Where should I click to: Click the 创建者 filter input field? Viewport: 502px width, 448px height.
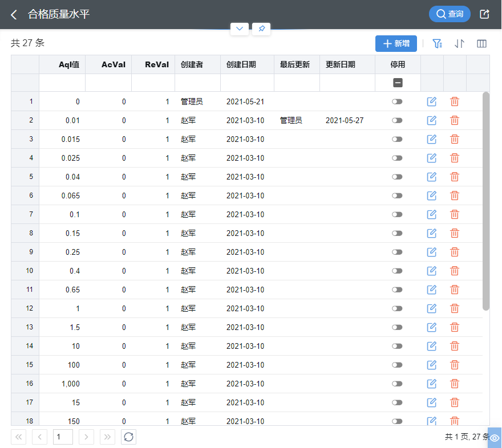(197, 83)
